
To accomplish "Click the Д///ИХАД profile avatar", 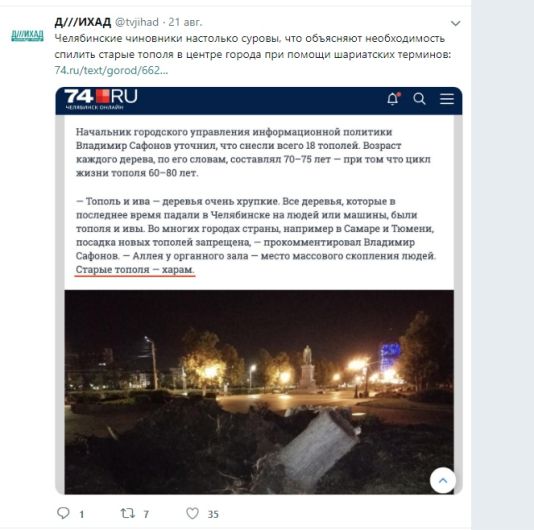I will click(x=28, y=35).
